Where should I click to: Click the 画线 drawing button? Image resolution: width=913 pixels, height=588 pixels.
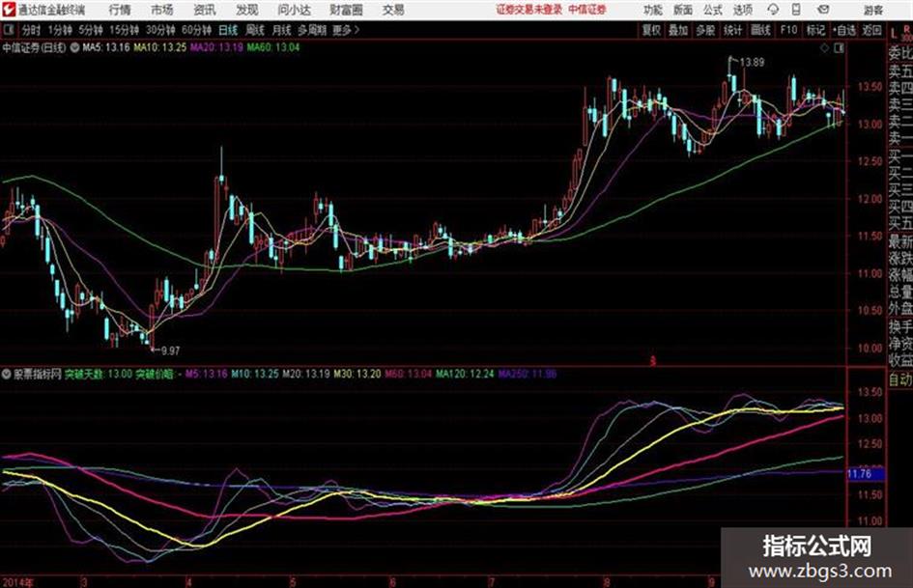(760, 30)
